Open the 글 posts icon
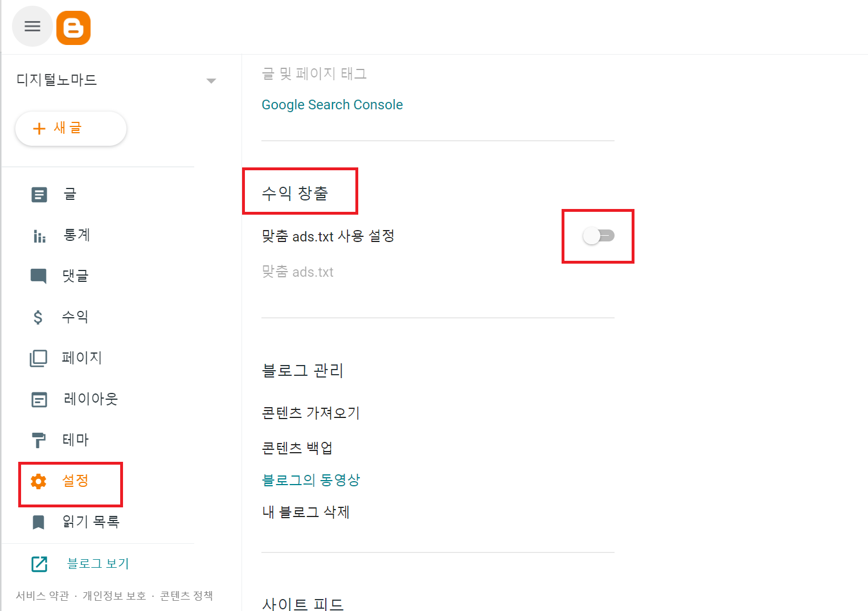The width and height of the screenshot is (868, 611). (39, 195)
